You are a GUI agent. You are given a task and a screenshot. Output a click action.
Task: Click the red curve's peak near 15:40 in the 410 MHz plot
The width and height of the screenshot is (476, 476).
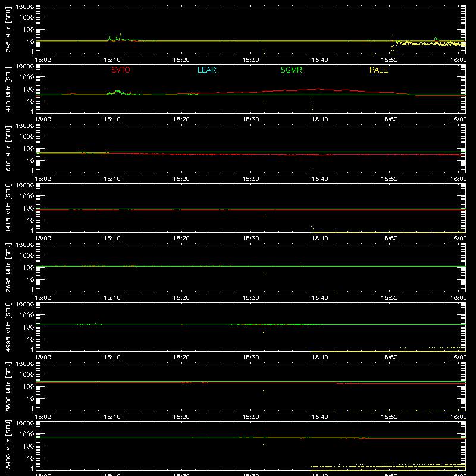(318, 89)
